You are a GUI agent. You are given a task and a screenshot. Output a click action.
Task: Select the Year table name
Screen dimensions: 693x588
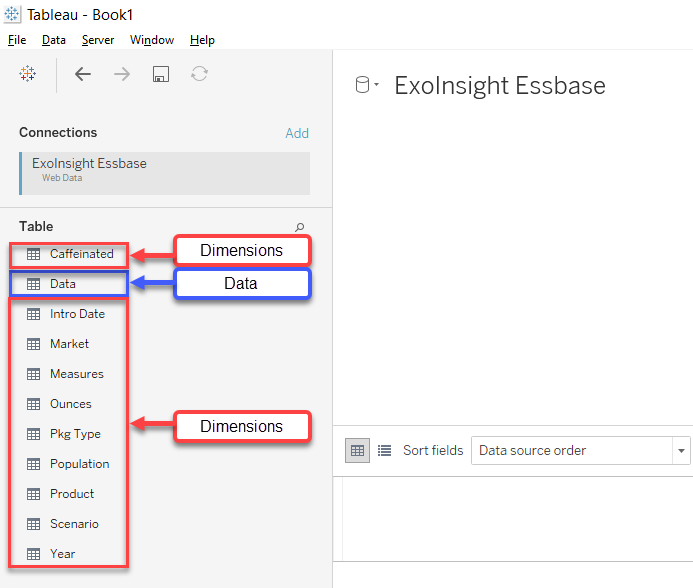pos(63,554)
